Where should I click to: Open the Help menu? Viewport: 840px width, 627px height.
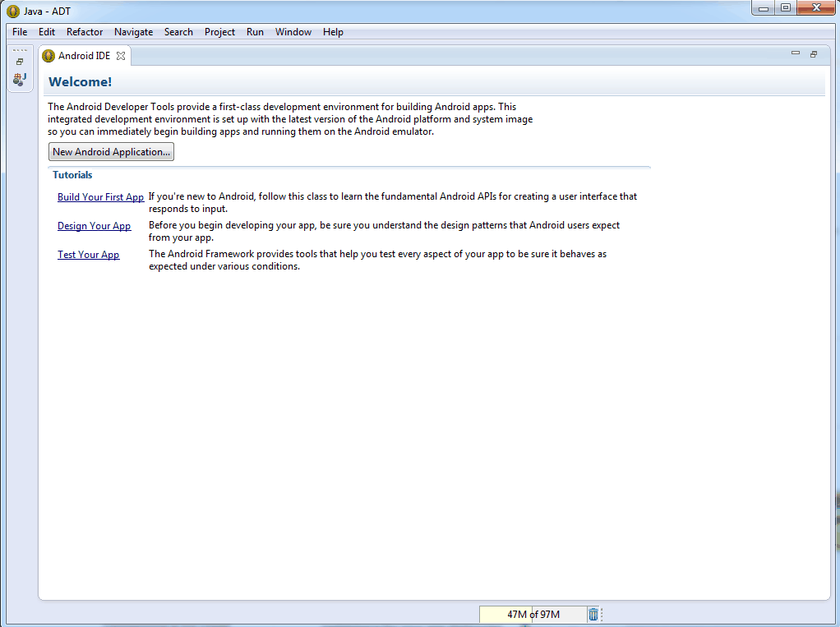(333, 32)
